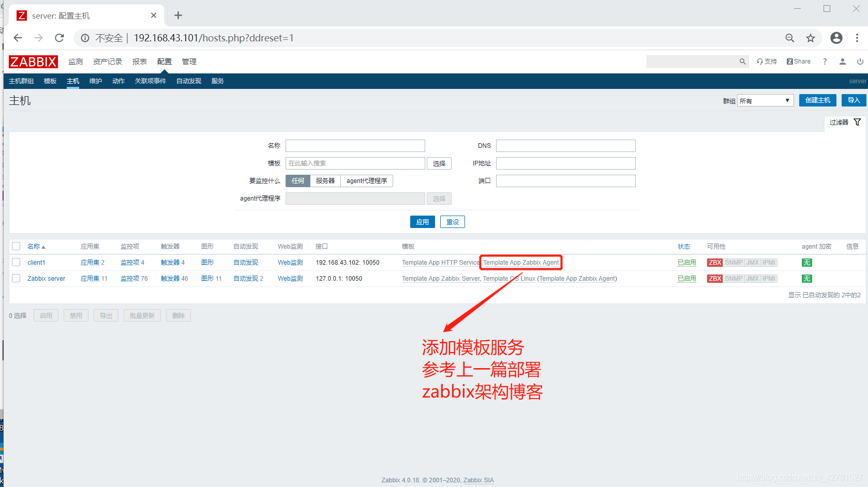Viewport: 868px width, 487px height.
Task: Open the 报表 top menu
Action: [140, 62]
